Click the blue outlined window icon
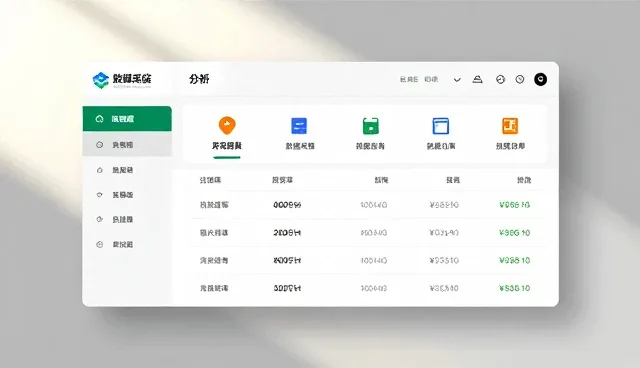This screenshot has height=368, width=640. [x=441, y=126]
